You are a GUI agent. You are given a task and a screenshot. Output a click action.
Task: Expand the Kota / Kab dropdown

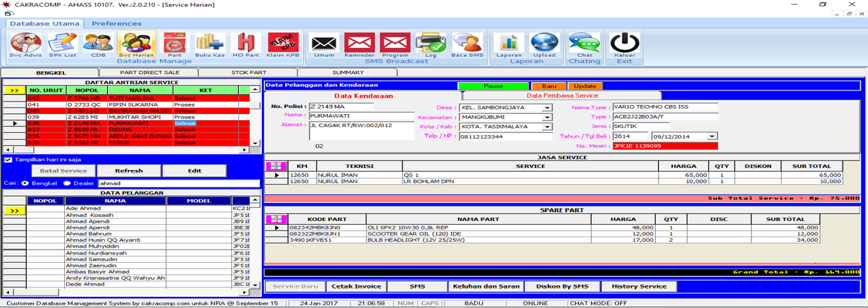[x=547, y=127]
